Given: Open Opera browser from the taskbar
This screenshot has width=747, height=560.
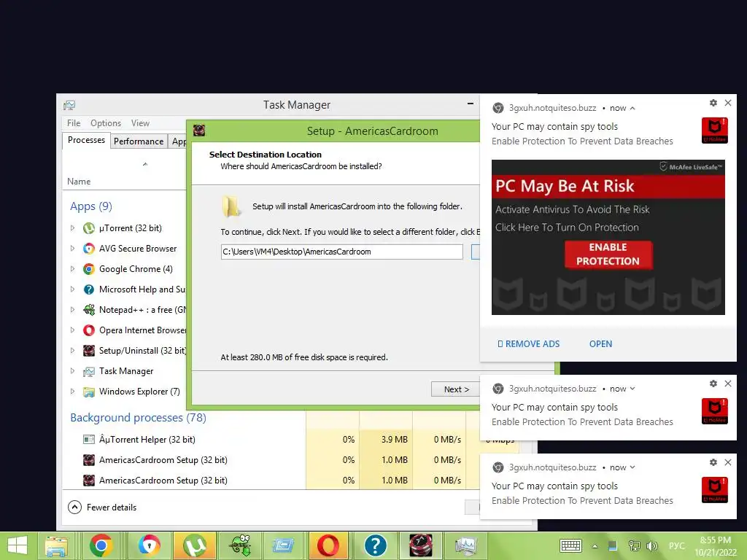Looking at the screenshot, I should click(x=328, y=545).
